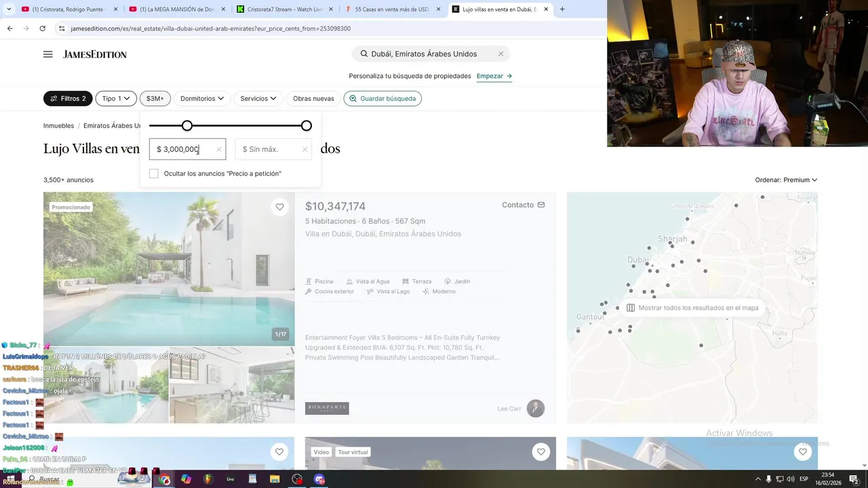Show hidden system tray icons
The image size is (868, 488).
click(x=758, y=479)
